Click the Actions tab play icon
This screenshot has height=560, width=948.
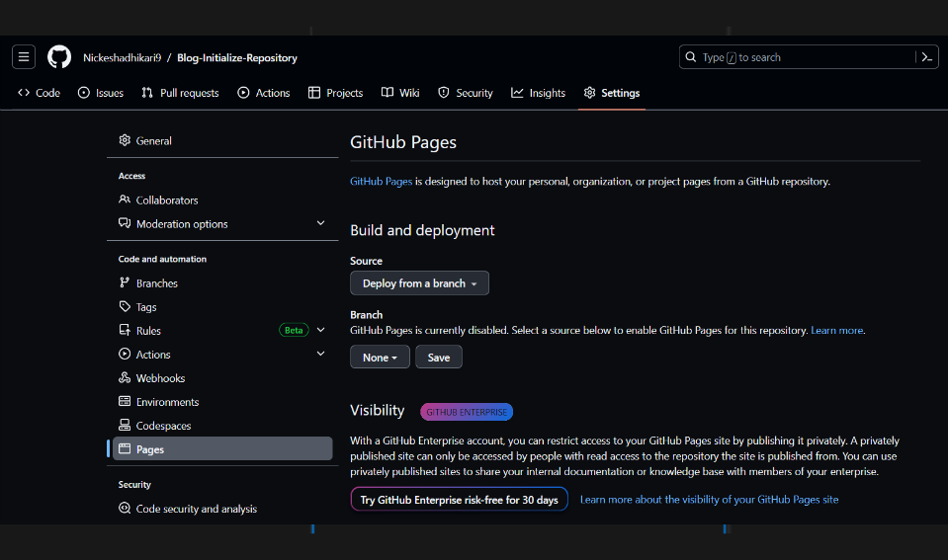(243, 93)
